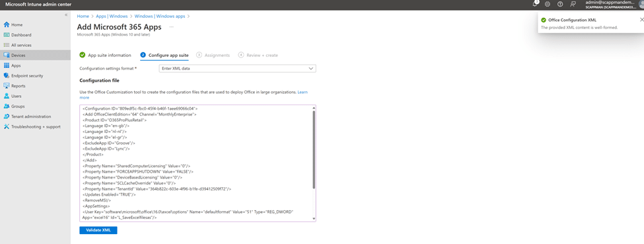Click the XML area scroll up arrow

coord(314,108)
